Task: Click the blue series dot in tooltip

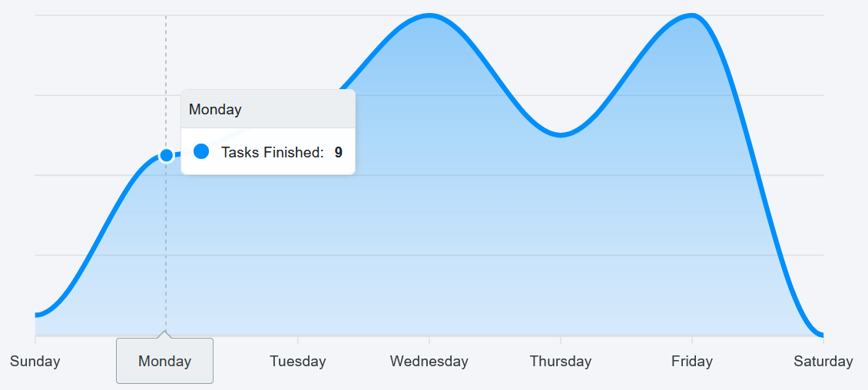Action: click(201, 151)
